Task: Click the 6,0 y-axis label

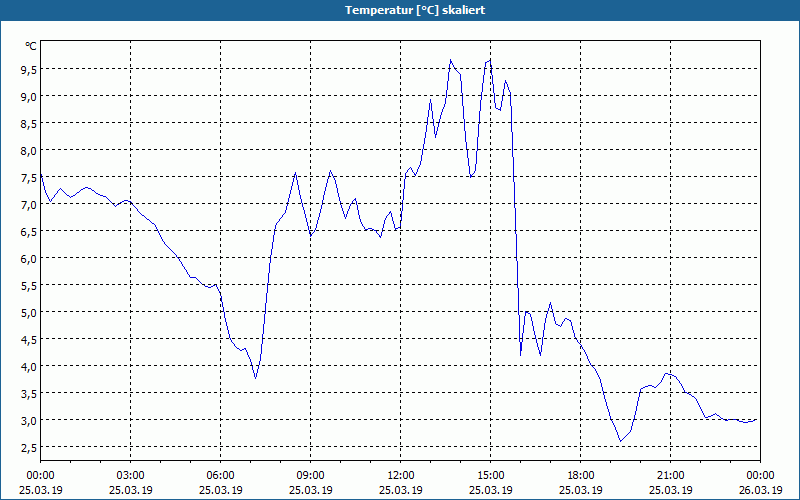Action: point(28,259)
